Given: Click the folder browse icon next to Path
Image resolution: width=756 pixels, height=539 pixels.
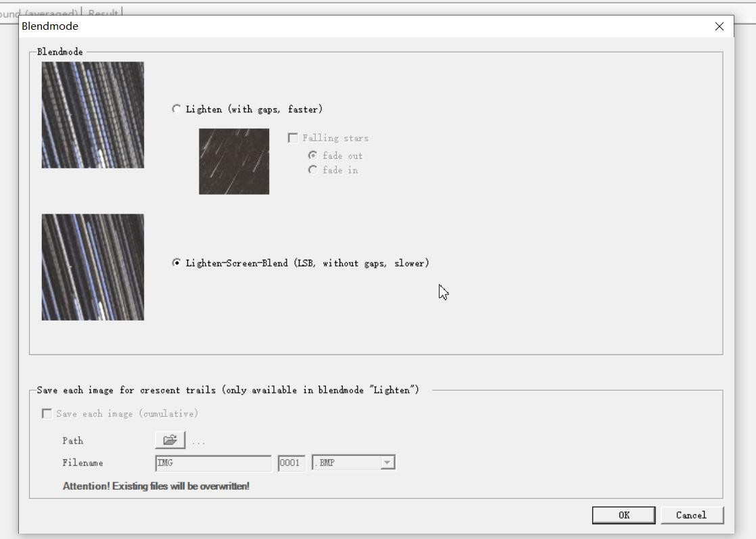Looking at the screenshot, I should click(x=170, y=440).
